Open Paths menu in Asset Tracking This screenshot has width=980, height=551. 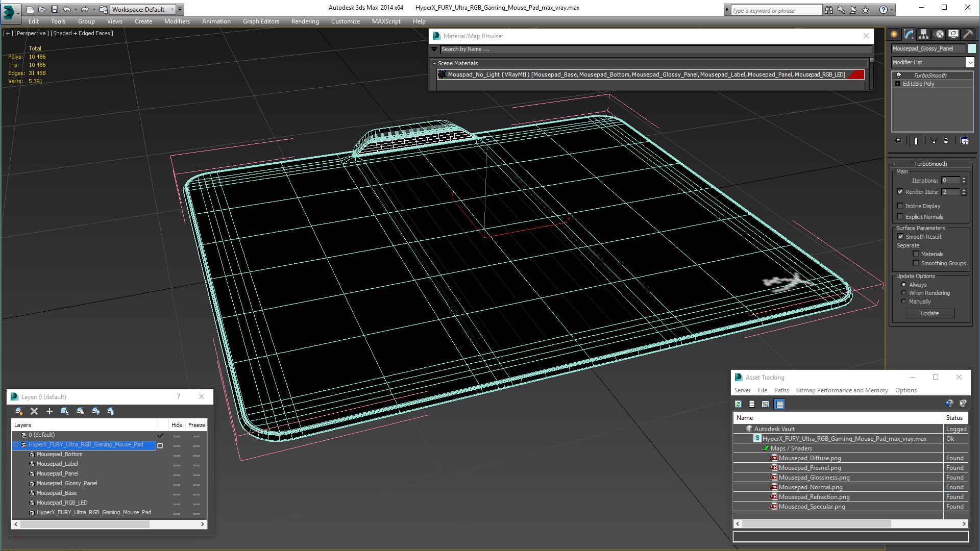[781, 390]
